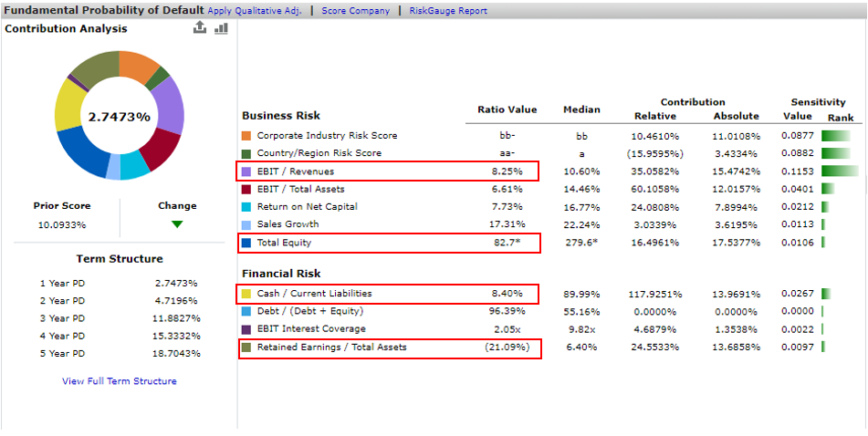
Task: Click the yellow Cash / Current Liabilities swatch
Action: coord(246,294)
